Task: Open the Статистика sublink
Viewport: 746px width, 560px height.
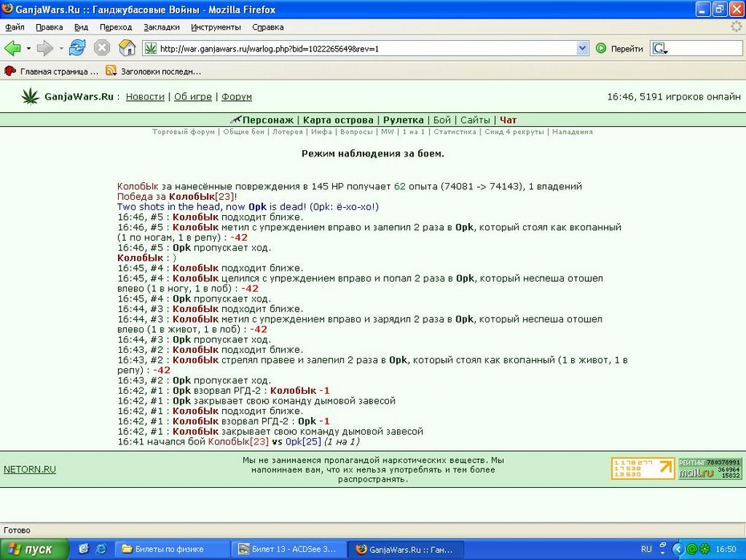Action: (x=454, y=132)
